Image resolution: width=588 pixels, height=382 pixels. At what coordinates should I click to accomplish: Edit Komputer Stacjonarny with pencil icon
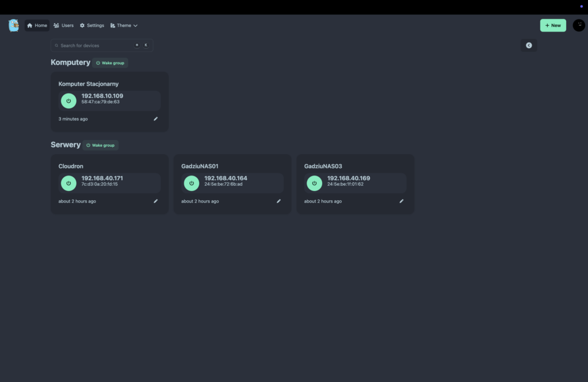156,119
